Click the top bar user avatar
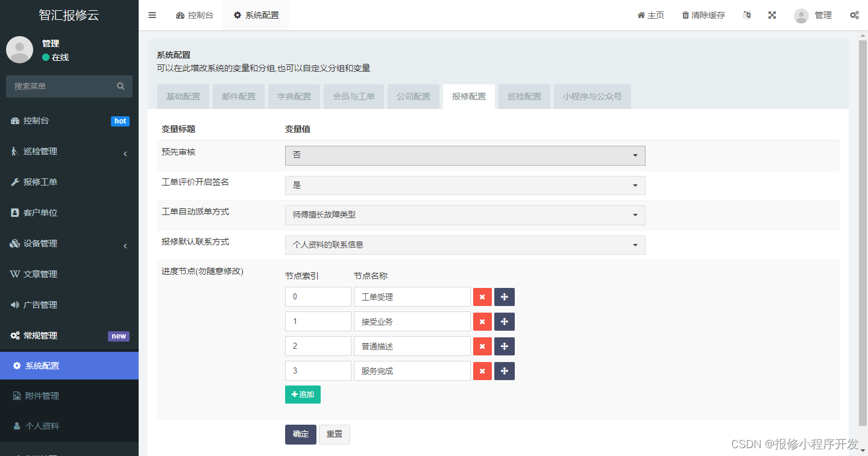868x456 pixels. [x=801, y=16]
